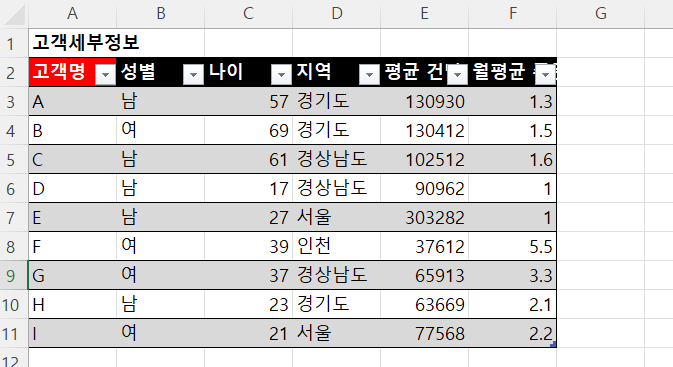This screenshot has height=367, width=673.
Task: Click the table resize handle at bottom corner
Action: click(x=553, y=344)
